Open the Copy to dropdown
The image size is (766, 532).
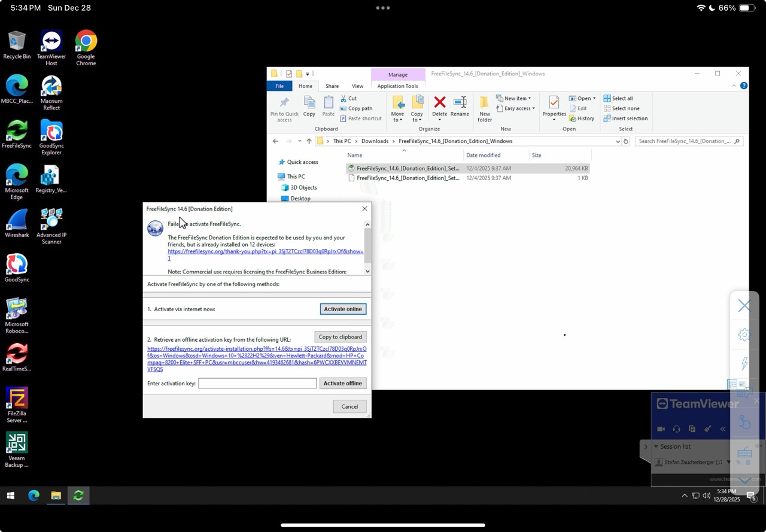[x=417, y=109]
